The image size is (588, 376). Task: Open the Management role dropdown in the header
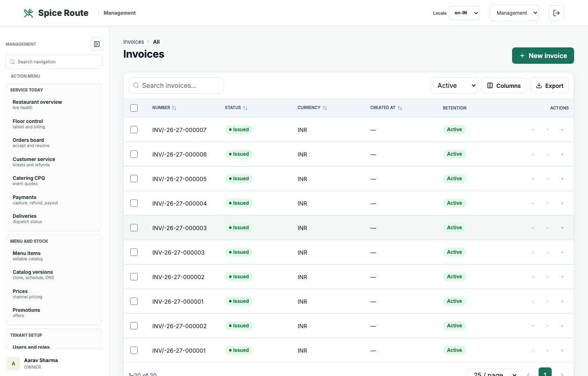click(x=514, y=13)
